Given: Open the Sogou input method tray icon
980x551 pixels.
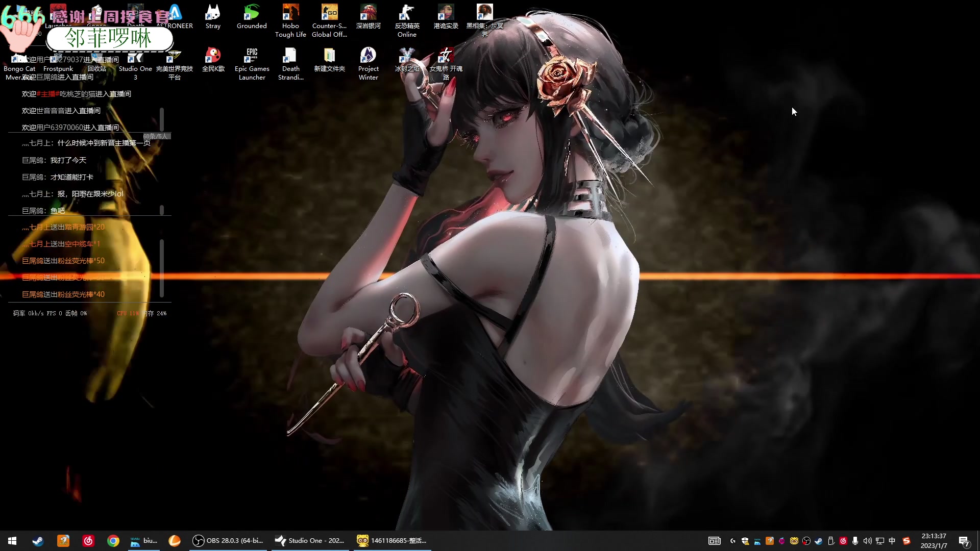Looking at the screenshot, I should 906,541.
